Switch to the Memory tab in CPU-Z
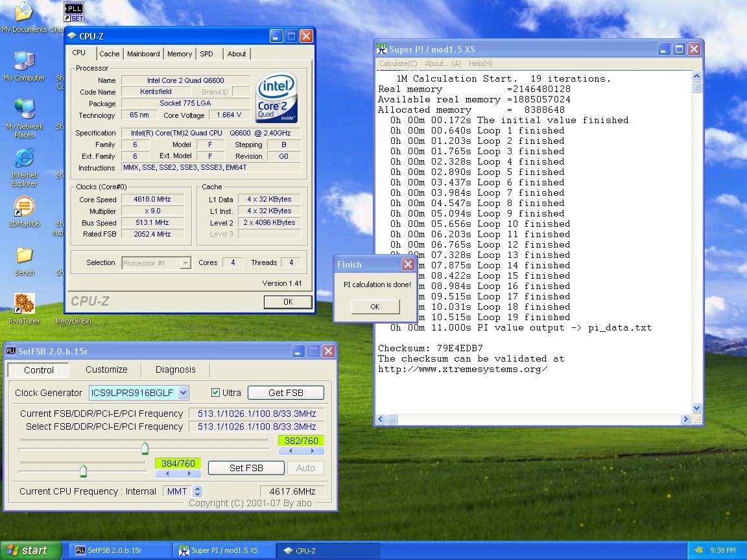 pos(180,54)
